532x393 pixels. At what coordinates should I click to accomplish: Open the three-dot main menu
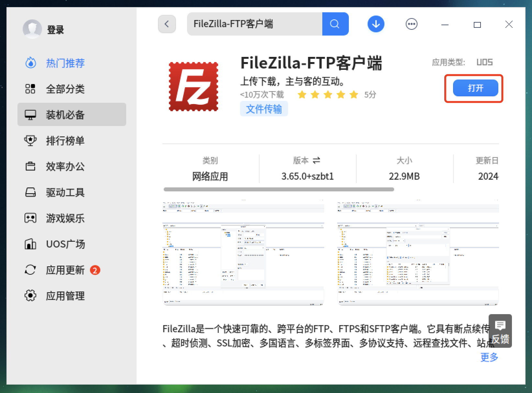click(412, 24)
